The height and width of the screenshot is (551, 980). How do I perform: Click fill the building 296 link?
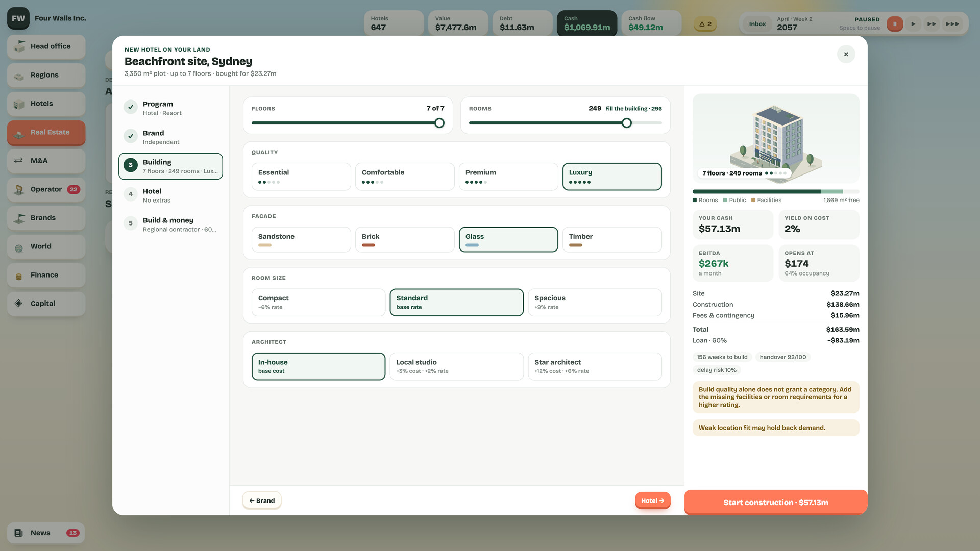pyautogui.click(x=633, y=109)
